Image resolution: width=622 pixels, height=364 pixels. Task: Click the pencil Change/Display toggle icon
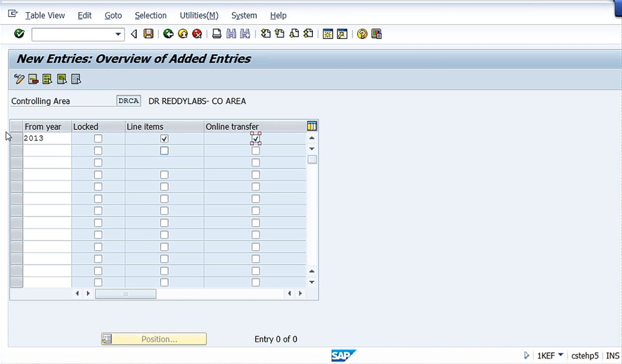[x=19, y=79]
